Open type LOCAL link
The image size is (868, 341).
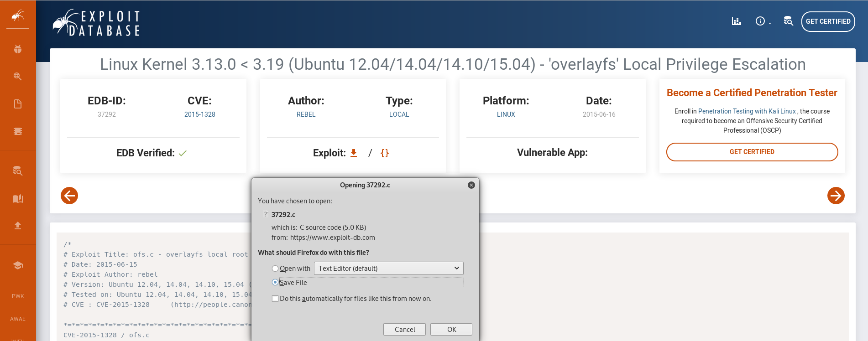pos(399,114)
